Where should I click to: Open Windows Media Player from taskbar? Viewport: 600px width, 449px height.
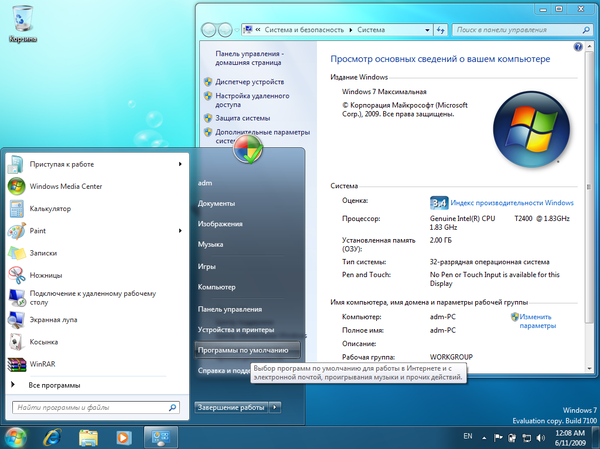click(124, 437)
